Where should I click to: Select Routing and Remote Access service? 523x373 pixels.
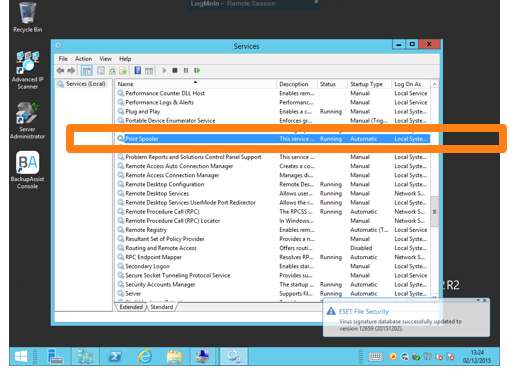(x=273, y=248)
